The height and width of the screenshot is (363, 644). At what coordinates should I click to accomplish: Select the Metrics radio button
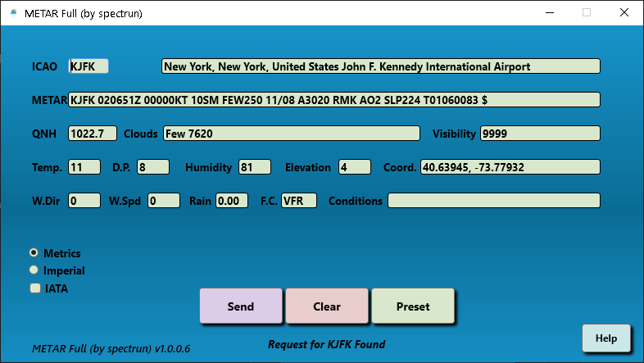point(34,253)
